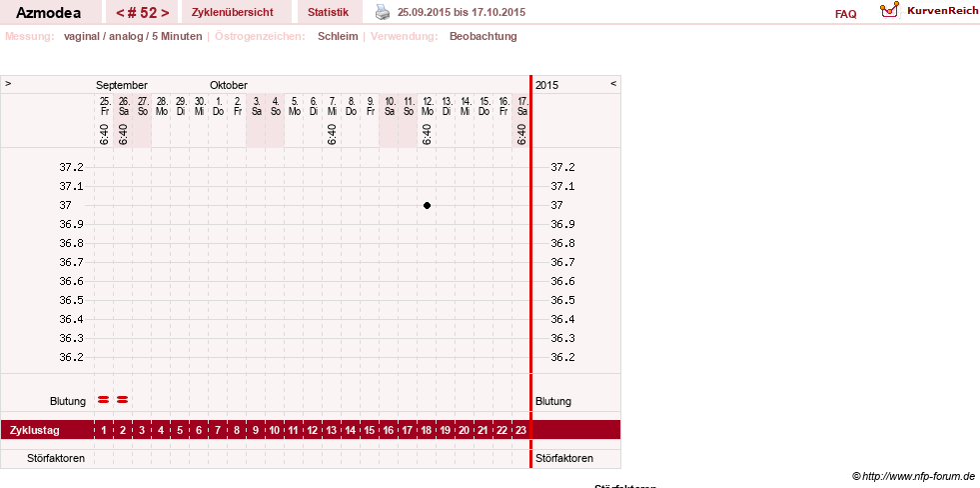Select cycle day 23 cell
The width and height of the screenshot is (980, 488).
tap(521, 430)
